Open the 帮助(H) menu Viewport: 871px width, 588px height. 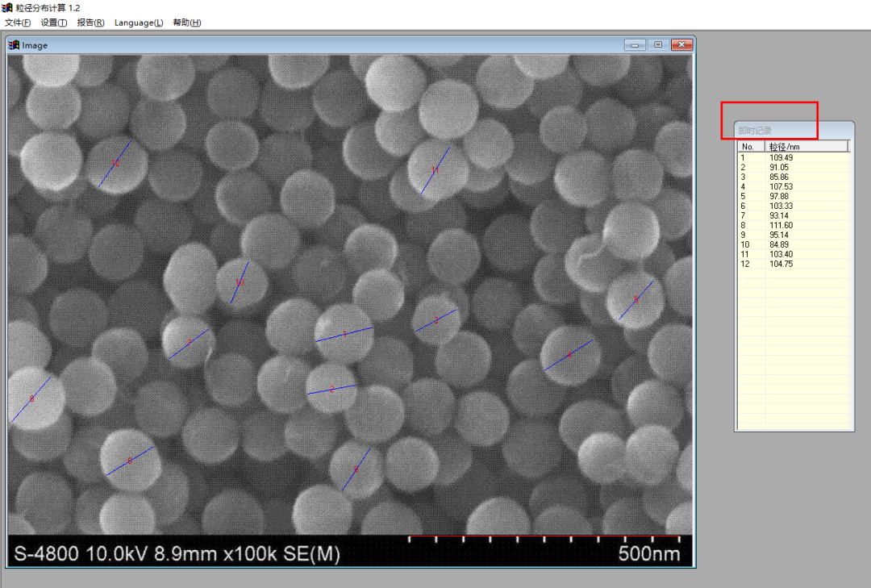(x=186, y=23)
